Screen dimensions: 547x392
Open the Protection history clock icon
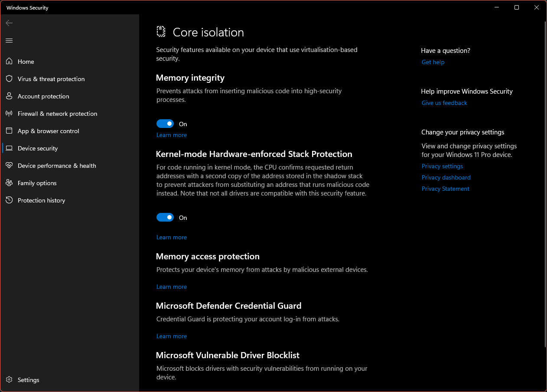coord(9,200)
